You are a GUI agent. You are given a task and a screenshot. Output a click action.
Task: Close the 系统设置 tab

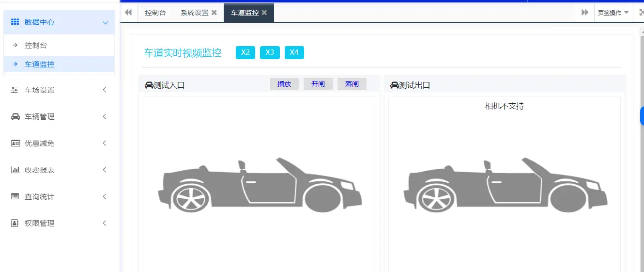pos(214,13)
